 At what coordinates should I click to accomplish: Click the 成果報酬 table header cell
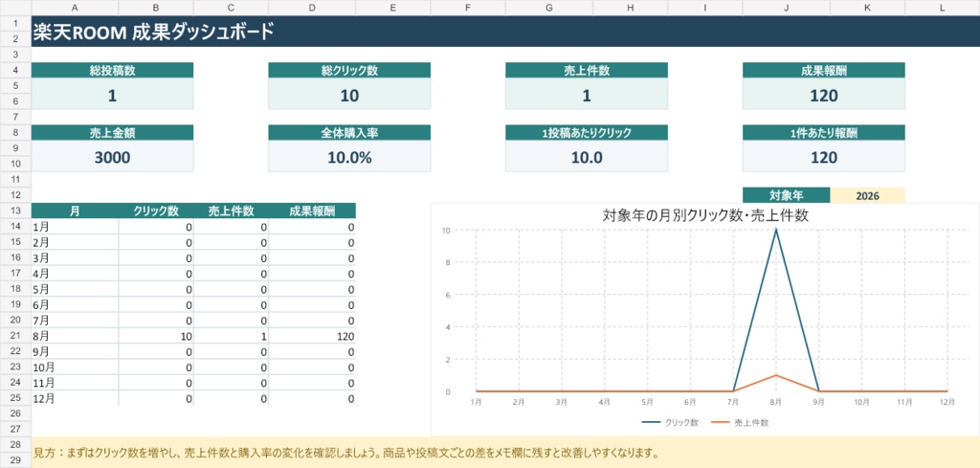312,211
